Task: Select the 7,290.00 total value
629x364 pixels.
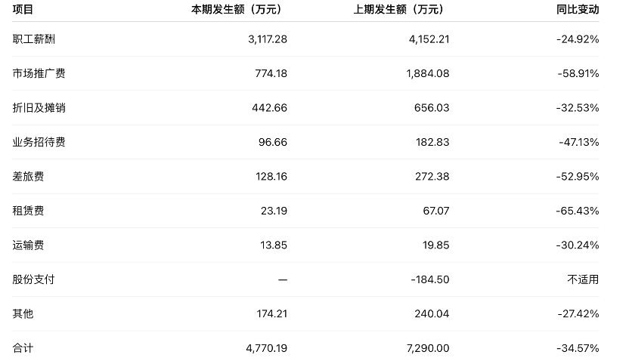Action: (429, 348)
